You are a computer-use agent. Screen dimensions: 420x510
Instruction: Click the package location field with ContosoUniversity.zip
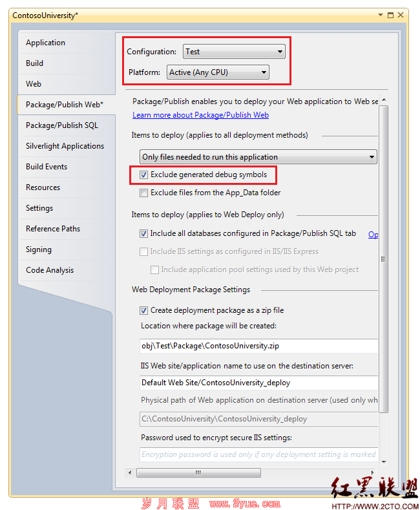(x=259, y=346)
